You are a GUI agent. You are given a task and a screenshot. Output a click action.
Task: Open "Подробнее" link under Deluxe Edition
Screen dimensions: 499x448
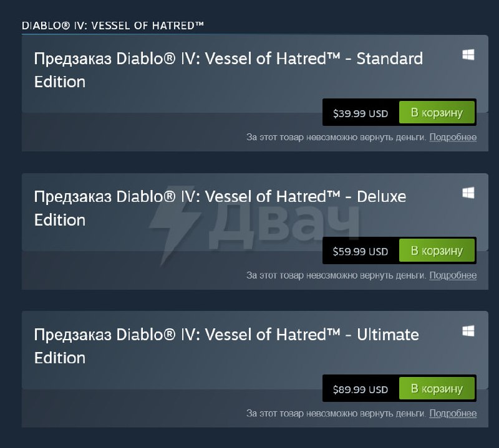[x=453, y=275]
